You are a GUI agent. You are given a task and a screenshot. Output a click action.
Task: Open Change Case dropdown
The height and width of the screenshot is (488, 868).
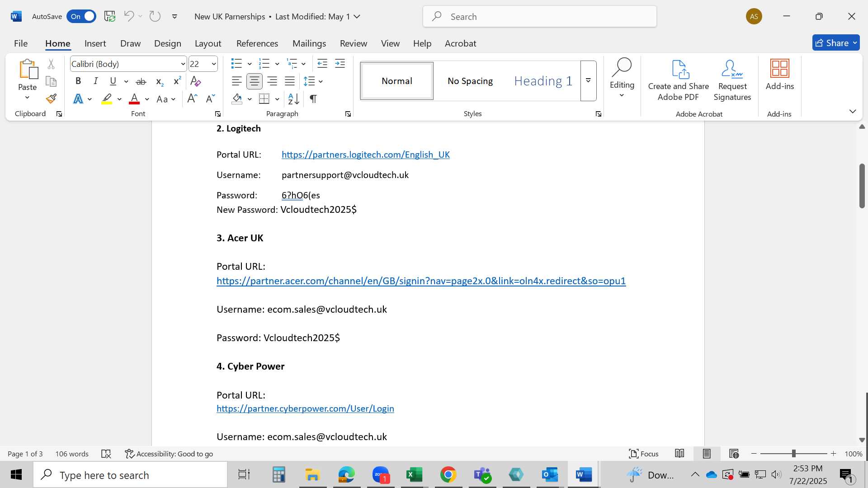166,99
